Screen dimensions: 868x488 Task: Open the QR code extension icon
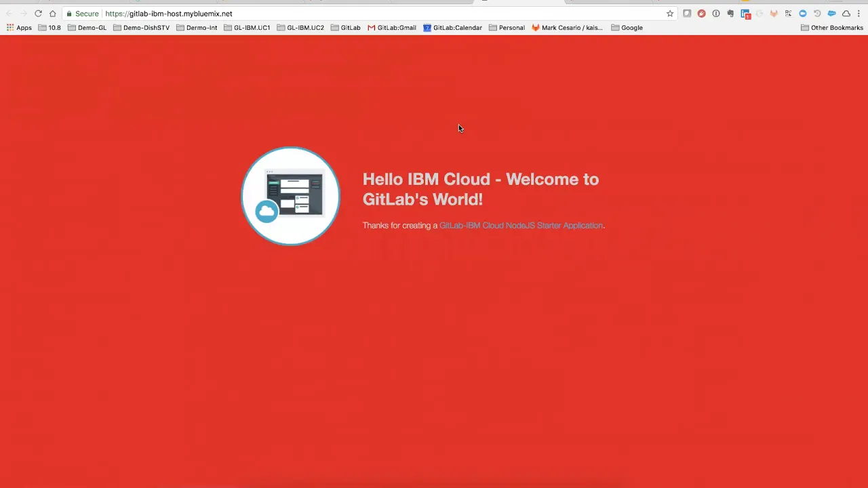(788, 14)
